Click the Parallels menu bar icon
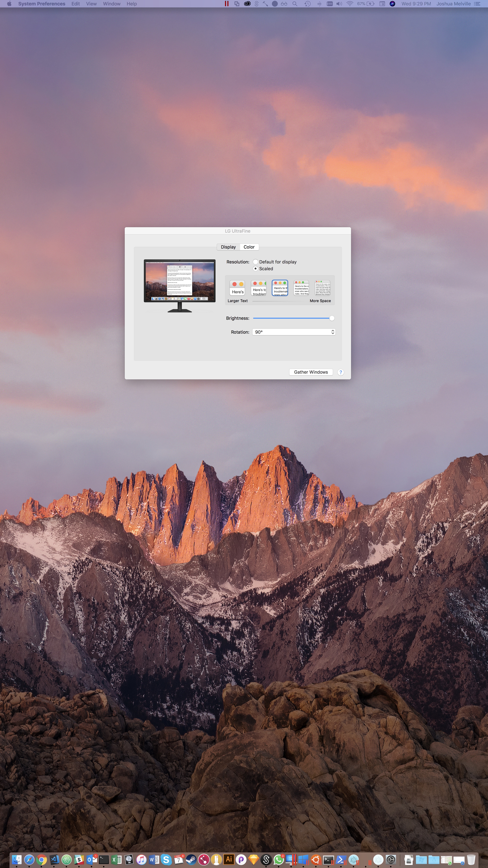 pyautogui.click(x=227, y=4)
